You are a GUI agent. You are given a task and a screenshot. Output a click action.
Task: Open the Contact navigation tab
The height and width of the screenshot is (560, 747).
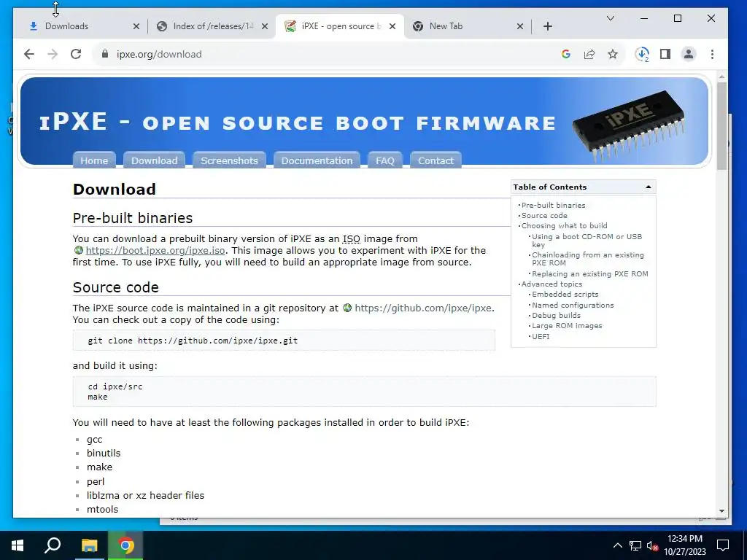tap(436, 160)
